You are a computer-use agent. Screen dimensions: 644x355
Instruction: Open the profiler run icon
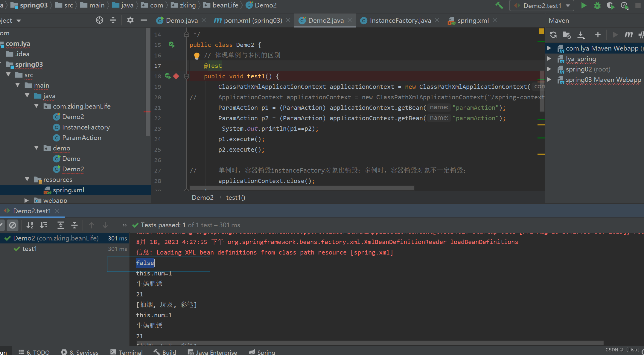point(625,5)
